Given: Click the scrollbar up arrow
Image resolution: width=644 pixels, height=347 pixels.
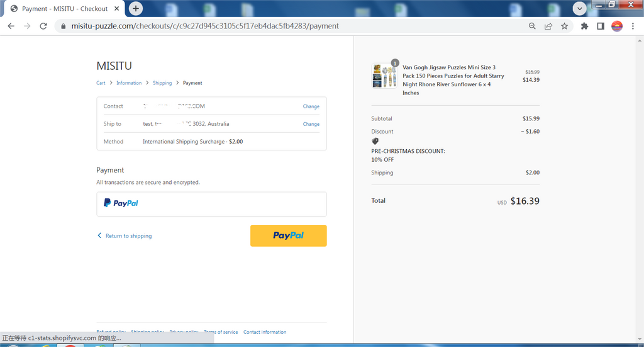Looking at the screenshot, I should pyautogui.click(x=640, y=40).
